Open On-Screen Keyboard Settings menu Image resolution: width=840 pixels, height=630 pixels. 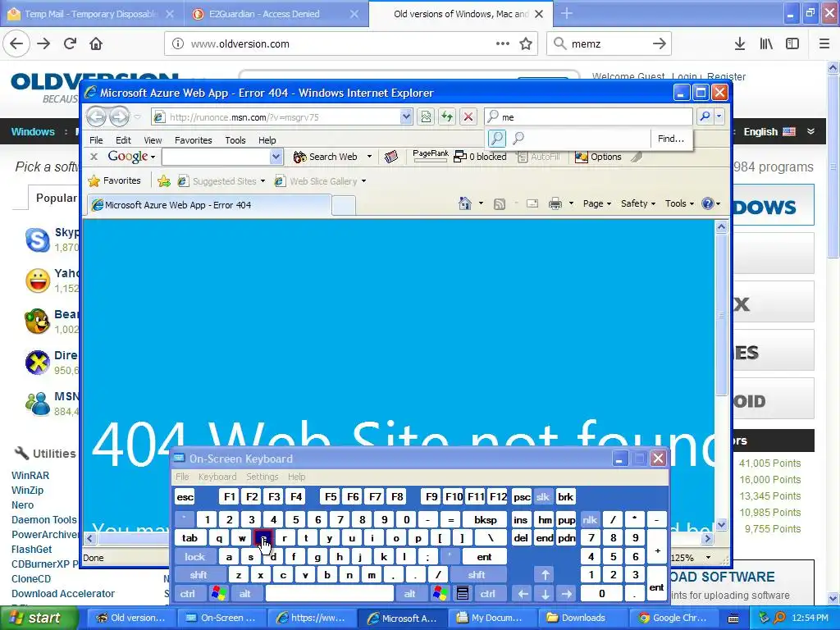pyautogui.click(x=262, y=477)
